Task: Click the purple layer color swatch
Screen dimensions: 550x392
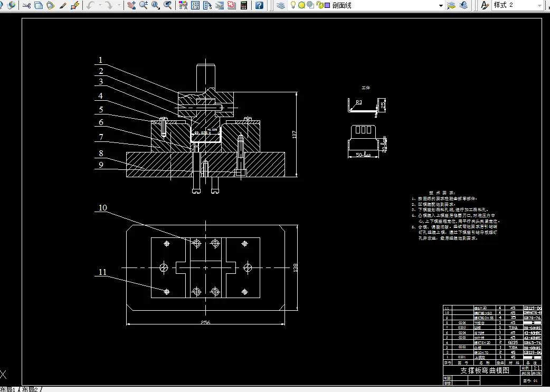Action: [x=327, y=5]
